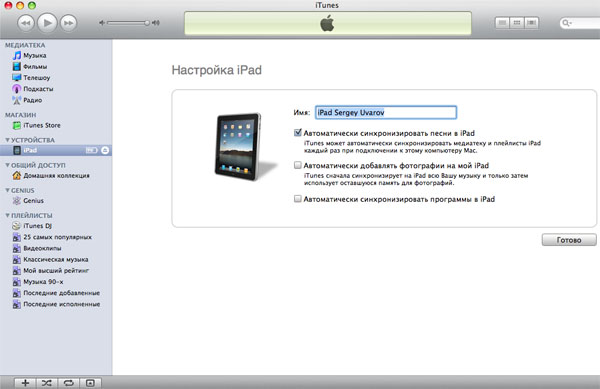This screenshot has height=389, width=600.
Task: Click the show artwork button at bottom
Action: (x=90, y=383)
